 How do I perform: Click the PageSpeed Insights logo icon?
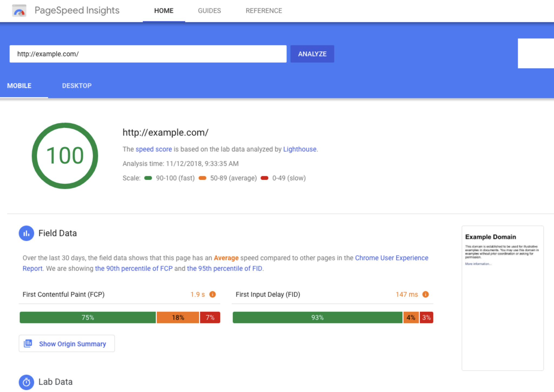tap(19, 11)
